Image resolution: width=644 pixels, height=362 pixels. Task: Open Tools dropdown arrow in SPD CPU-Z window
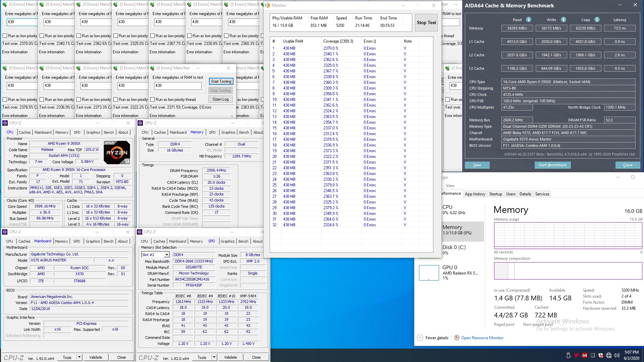click(214, 357)
